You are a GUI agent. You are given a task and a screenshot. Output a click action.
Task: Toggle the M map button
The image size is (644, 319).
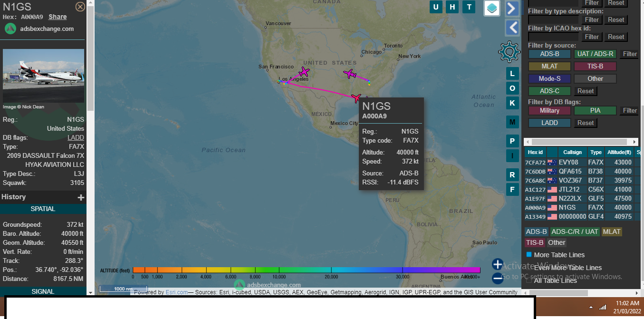[512, 122]
